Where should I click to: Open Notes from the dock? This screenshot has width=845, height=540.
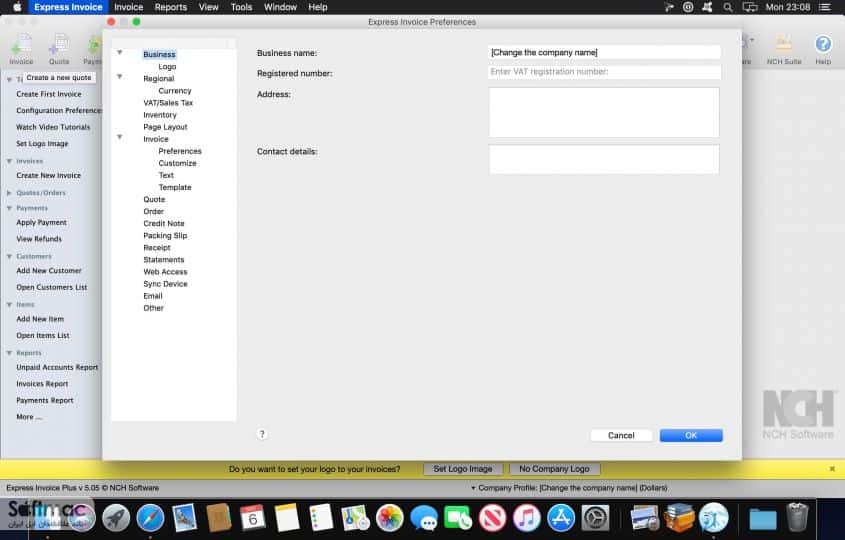pyautogui.click(x=287, y=518)
